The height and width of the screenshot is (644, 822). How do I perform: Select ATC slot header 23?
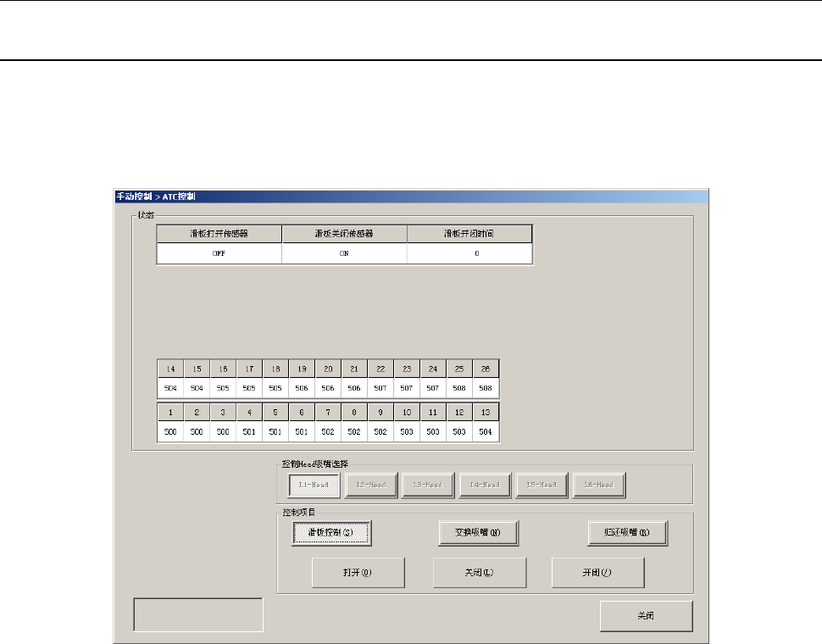pyautogui.click(x=407, y=369)
